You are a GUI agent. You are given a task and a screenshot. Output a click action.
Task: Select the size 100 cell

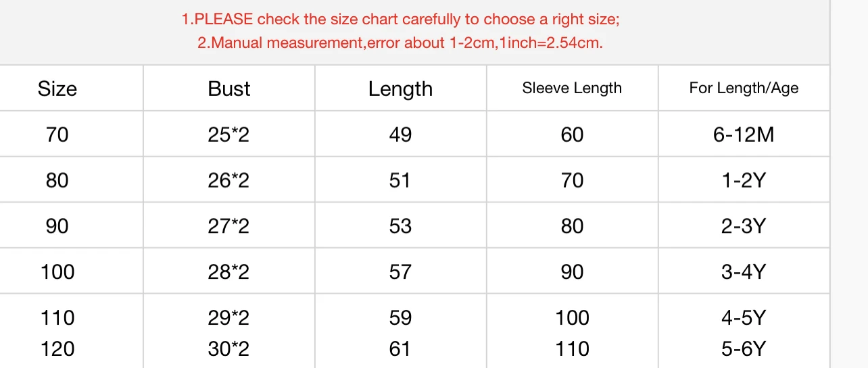57,271
